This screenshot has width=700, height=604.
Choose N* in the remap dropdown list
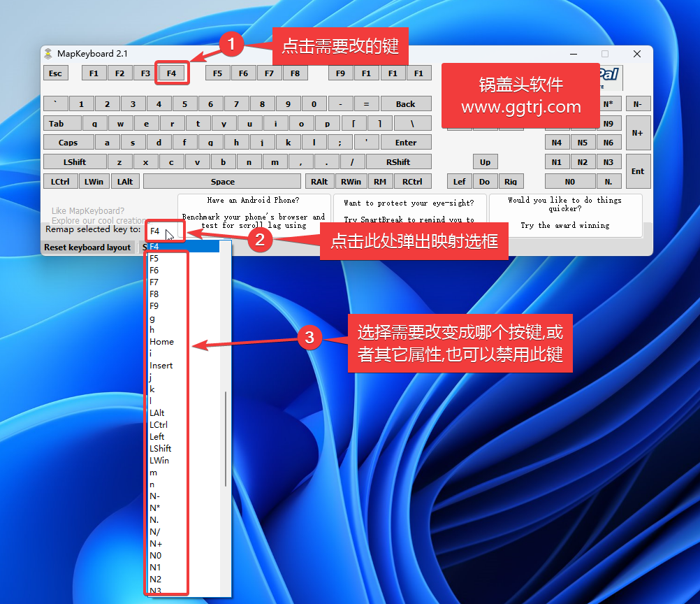point(184,508)
